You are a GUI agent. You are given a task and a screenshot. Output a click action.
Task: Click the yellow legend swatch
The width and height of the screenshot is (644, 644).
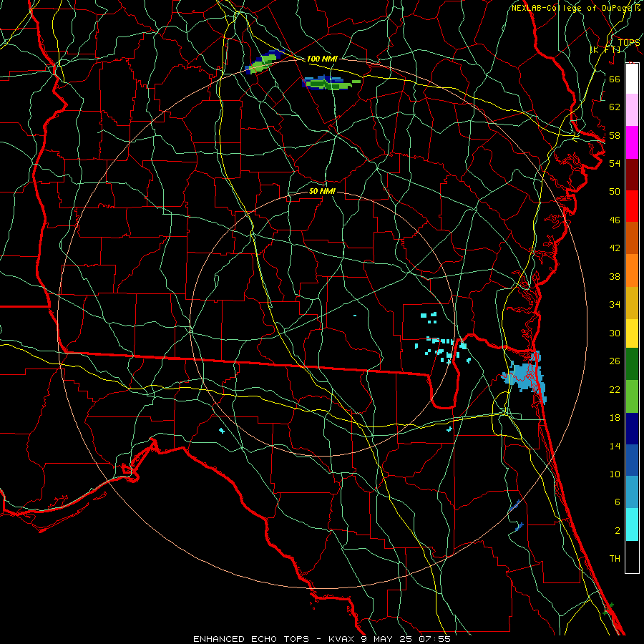click(632, 333)
